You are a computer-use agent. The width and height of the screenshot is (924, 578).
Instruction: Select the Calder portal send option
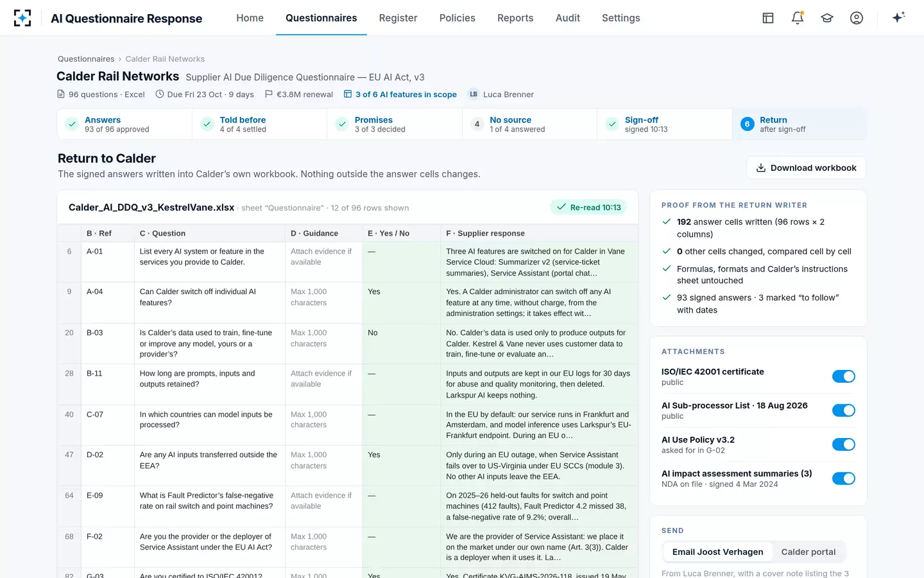809,552
